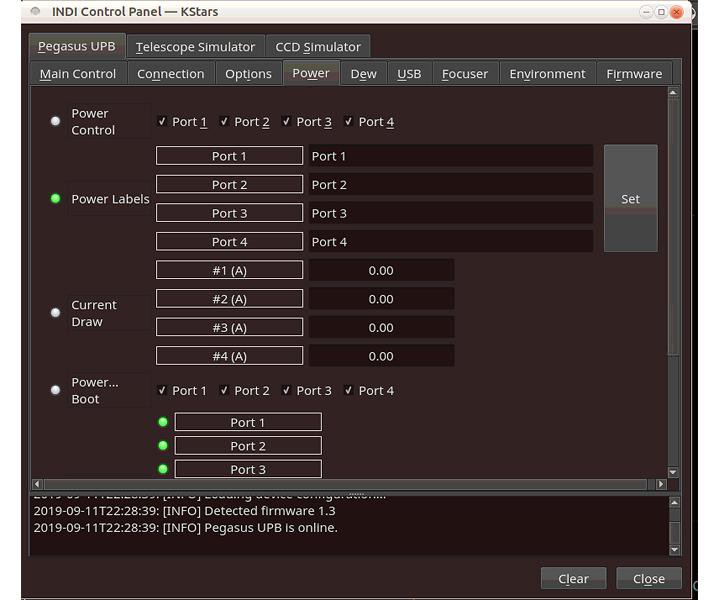Click the green LED beside the lower Port 2

click(163, 446)
